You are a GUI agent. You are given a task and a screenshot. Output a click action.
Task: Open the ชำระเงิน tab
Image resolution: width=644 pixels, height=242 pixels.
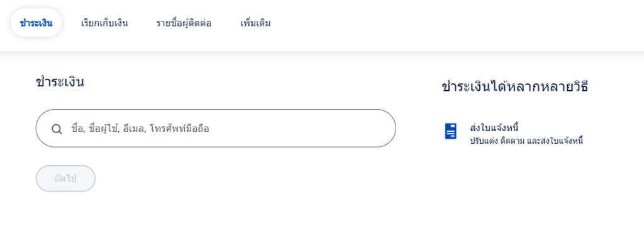[36, 23]
